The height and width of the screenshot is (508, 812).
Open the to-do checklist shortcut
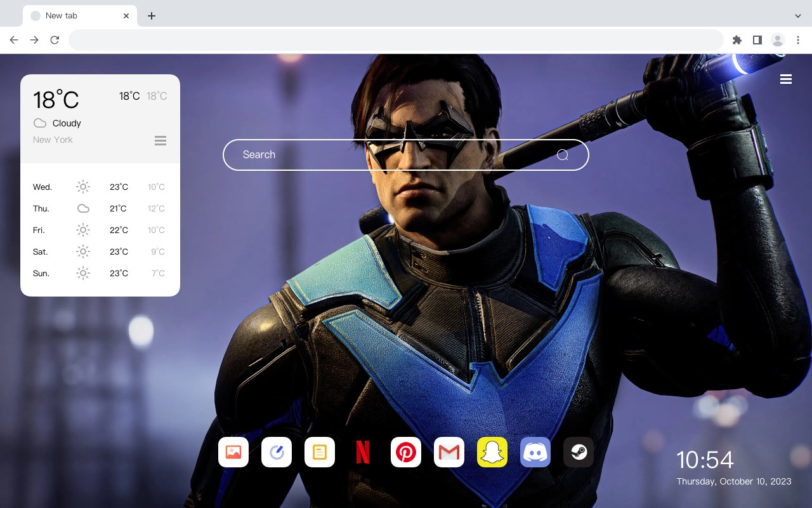tap(277, 452)
